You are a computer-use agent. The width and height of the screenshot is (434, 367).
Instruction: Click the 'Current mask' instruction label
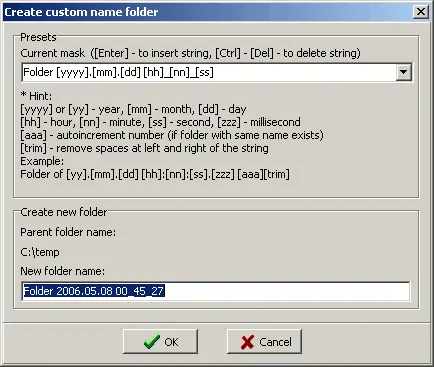pos(190,53)
